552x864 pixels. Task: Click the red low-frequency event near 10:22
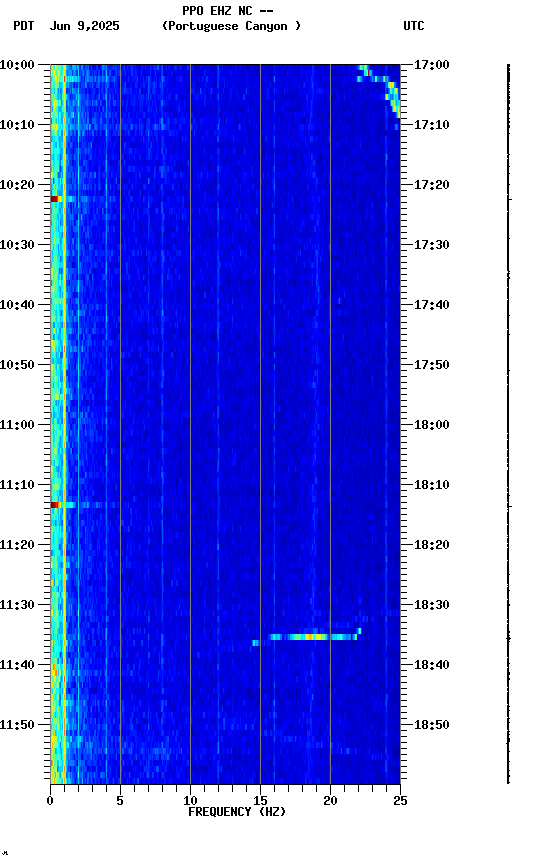(55, 199)
